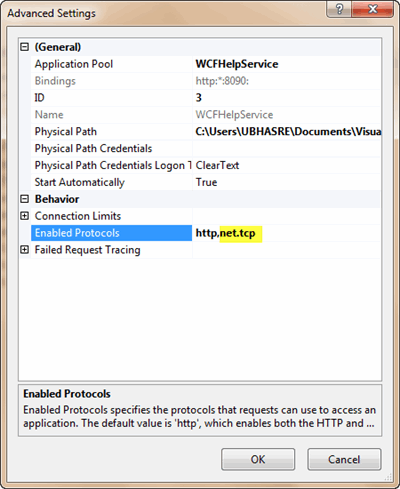Collapse the (General) section
Viewport: 400px width, 489px height.
click(24, 47)
